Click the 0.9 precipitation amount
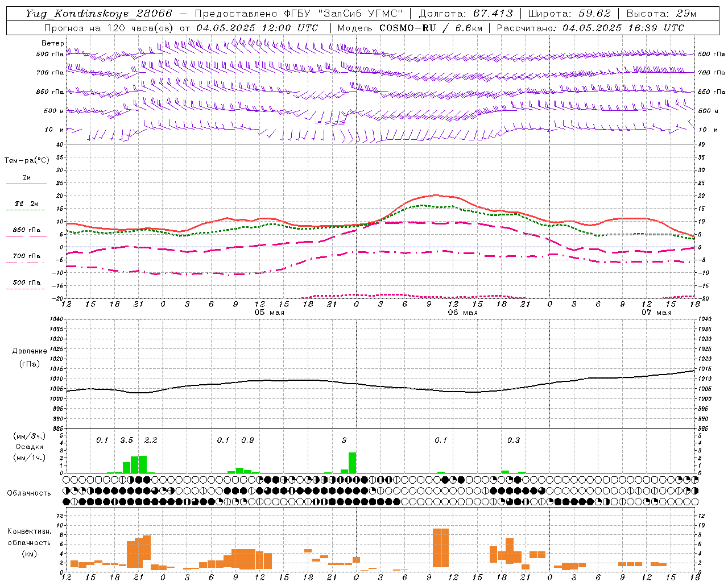 [x=247, y=440]
